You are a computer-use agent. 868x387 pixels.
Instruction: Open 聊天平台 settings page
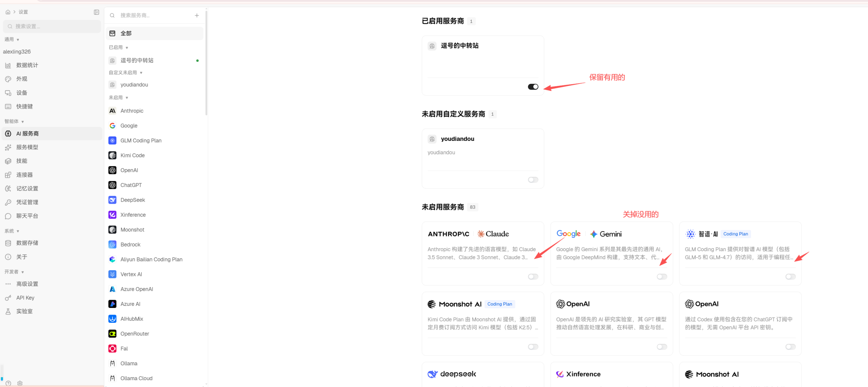(52, 216)
